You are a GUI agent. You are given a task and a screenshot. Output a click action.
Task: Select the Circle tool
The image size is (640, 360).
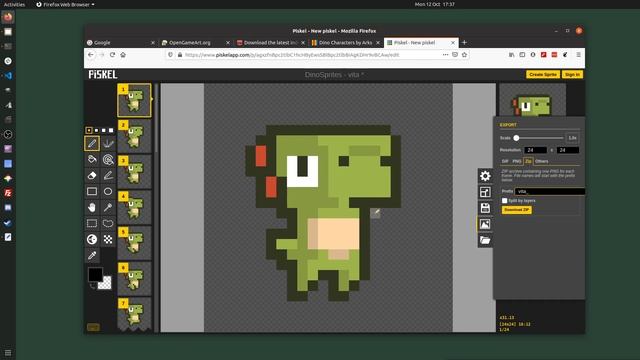click(108, 191)
